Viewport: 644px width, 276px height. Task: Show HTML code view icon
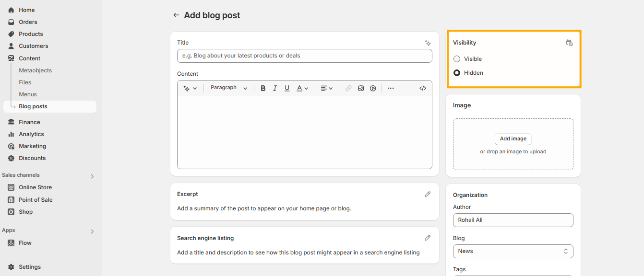point(423,88)
